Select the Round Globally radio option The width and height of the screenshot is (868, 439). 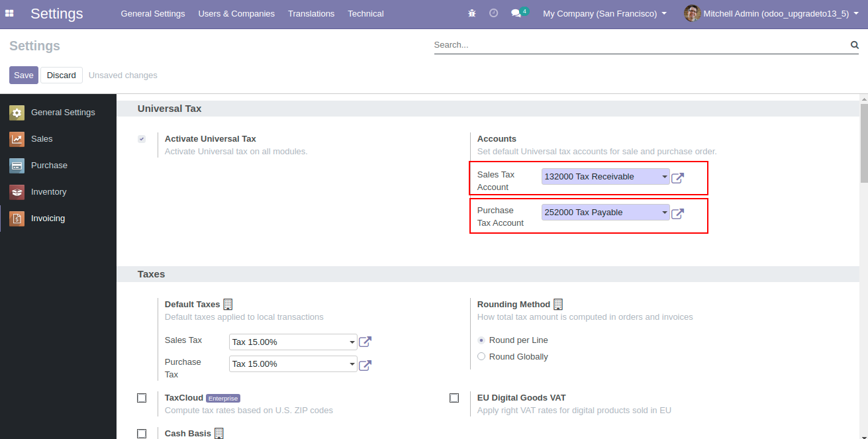click(x=481, y=357)
